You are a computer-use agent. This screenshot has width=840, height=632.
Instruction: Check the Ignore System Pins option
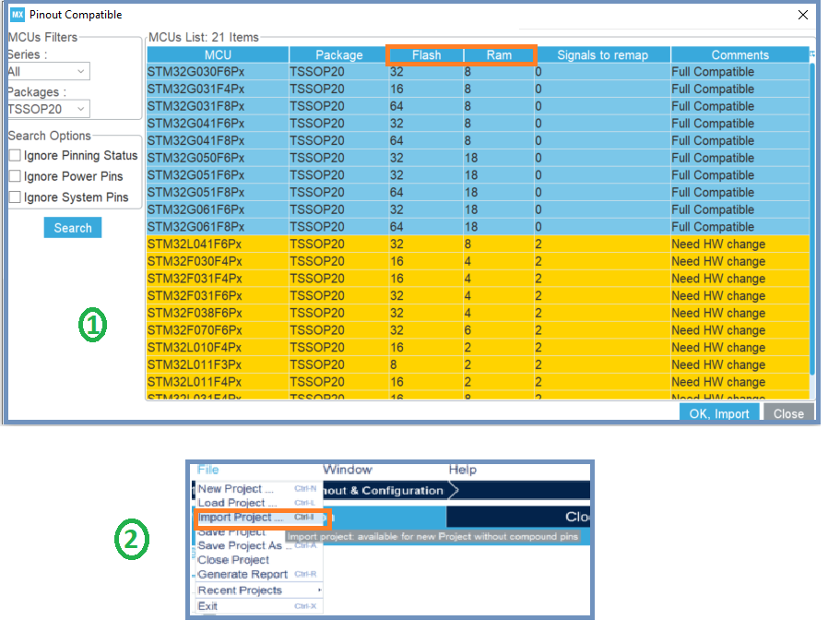point(15,197)
